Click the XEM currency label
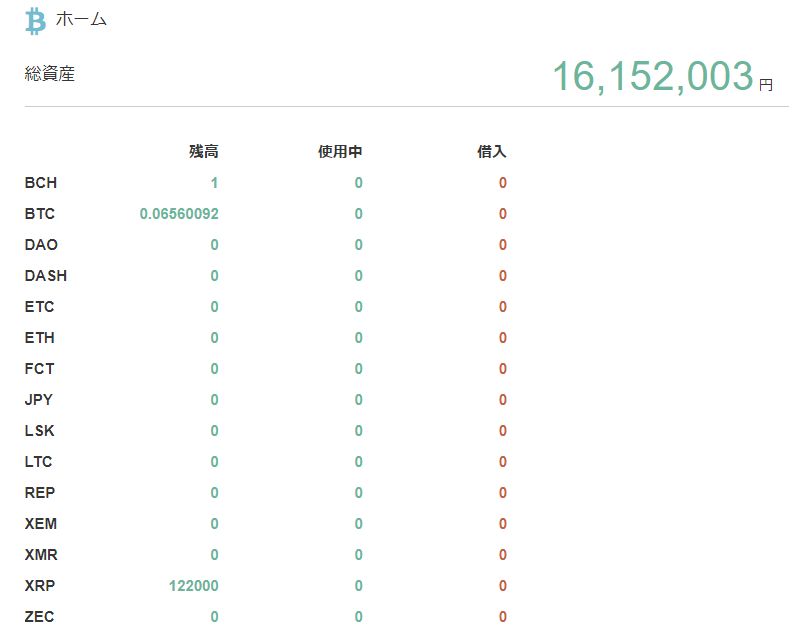This screenshot has height=640, width=803. [x=41, y=524]
